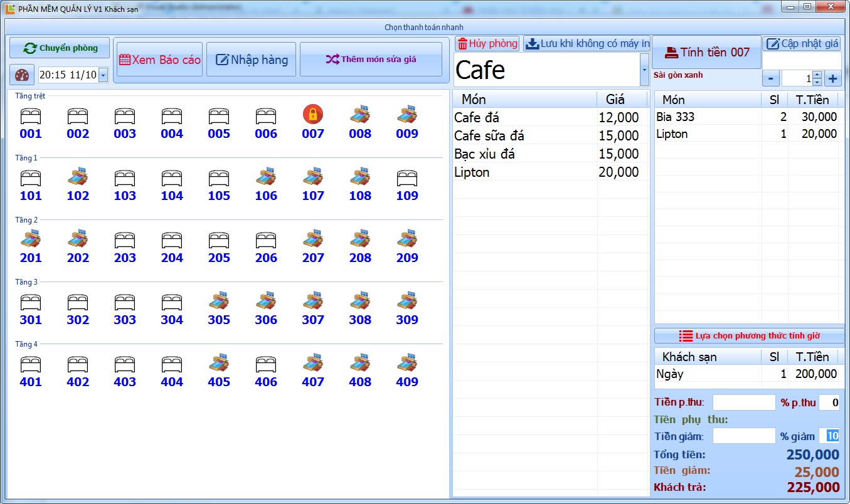Click Chọn thanh toán nhanh bar
This screenshot has width=850, height=504.
tap(424, 27)
